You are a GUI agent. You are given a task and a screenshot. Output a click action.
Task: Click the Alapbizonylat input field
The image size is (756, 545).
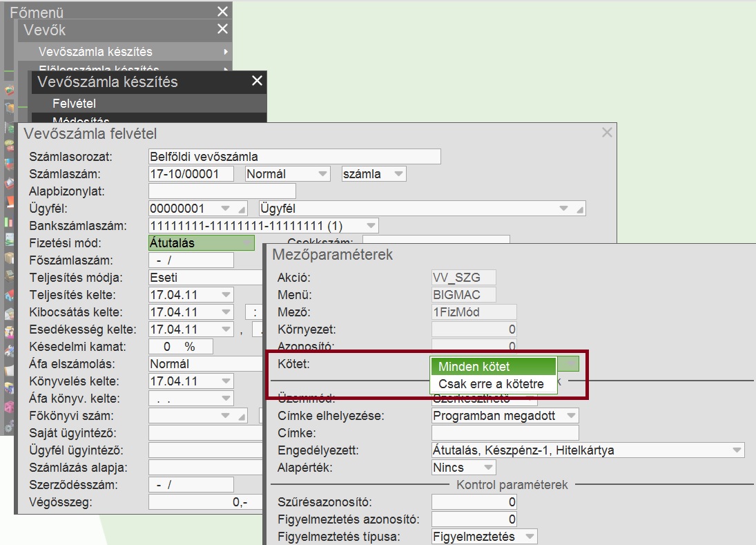[x=222, y=191]
